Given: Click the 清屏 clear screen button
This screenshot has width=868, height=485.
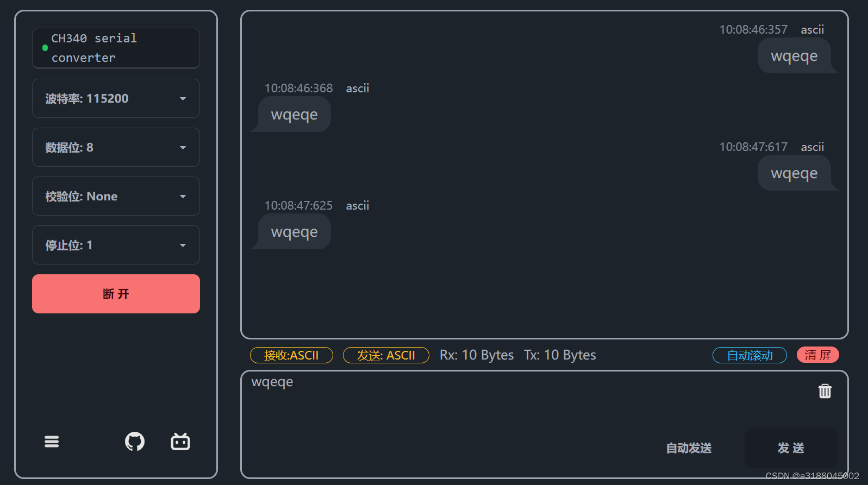Looking at the screenshot, I should click(818, 355).
